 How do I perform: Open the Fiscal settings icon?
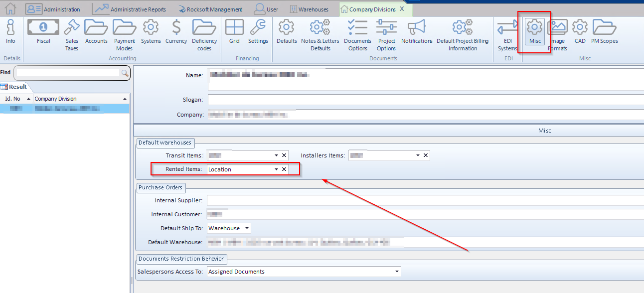pyautogui.click(x=43, y=28)
